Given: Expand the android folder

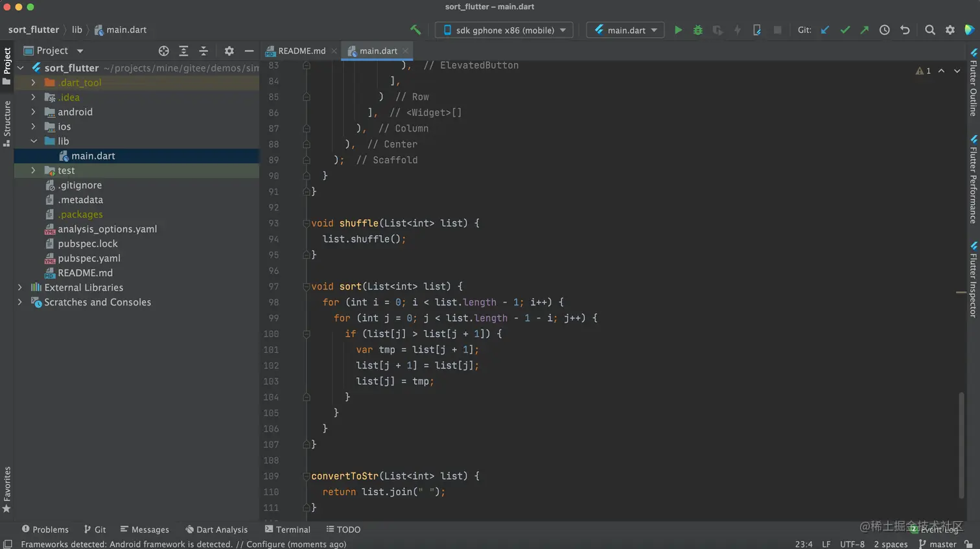Looking at the screenshot, I should tap(34, 111).
